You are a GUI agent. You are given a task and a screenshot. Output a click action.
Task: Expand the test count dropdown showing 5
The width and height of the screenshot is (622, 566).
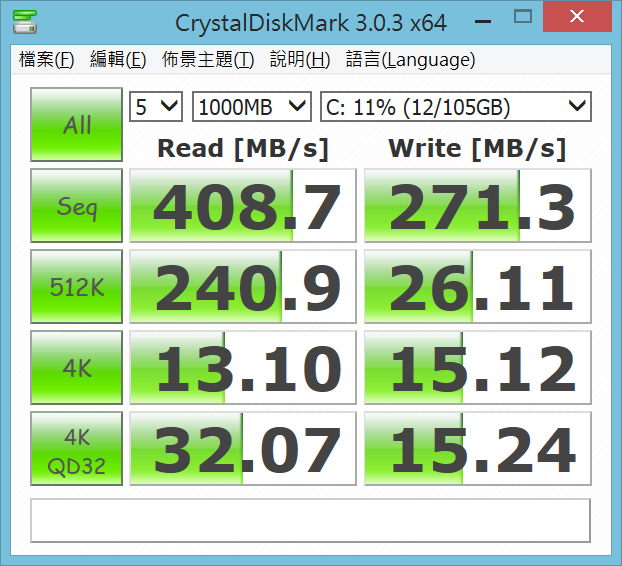[156, 107]
